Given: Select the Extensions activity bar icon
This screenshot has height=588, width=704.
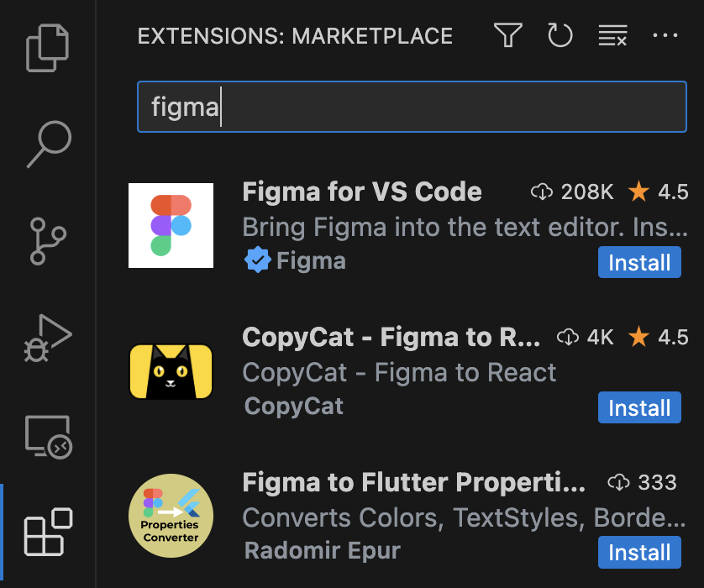Looking at the screenshot, I should click(47, 533).
